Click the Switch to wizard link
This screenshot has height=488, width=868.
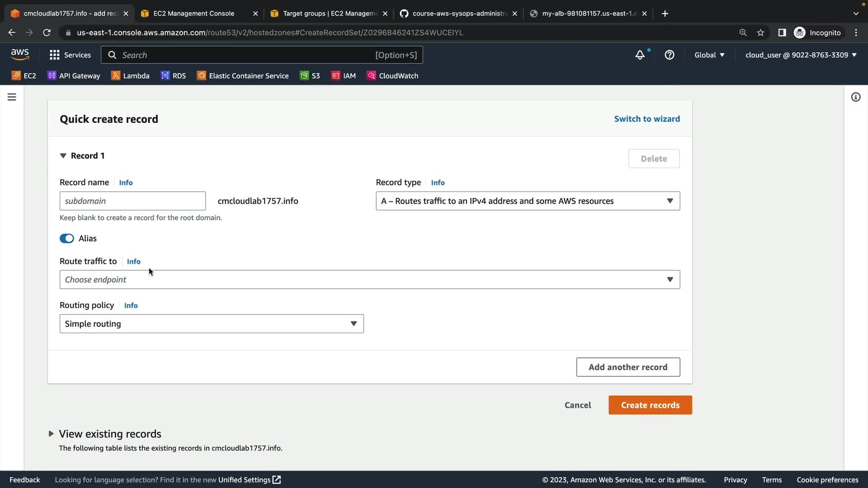click(646, 119)
